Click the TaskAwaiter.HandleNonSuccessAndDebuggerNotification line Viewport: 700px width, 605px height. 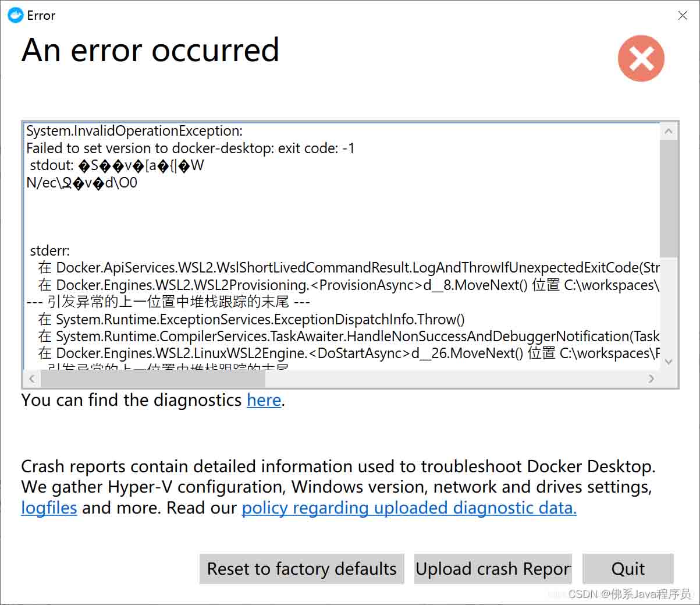[349, 337]
